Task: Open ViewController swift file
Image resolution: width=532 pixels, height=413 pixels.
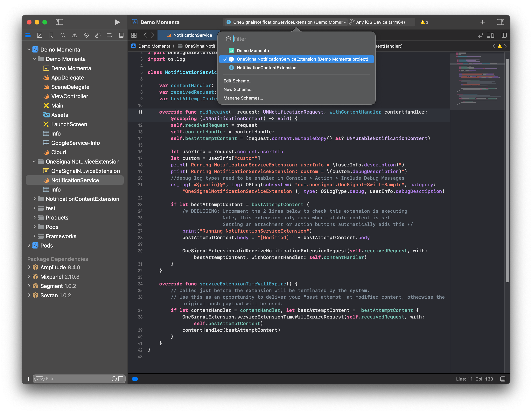Action: (70, 96)
